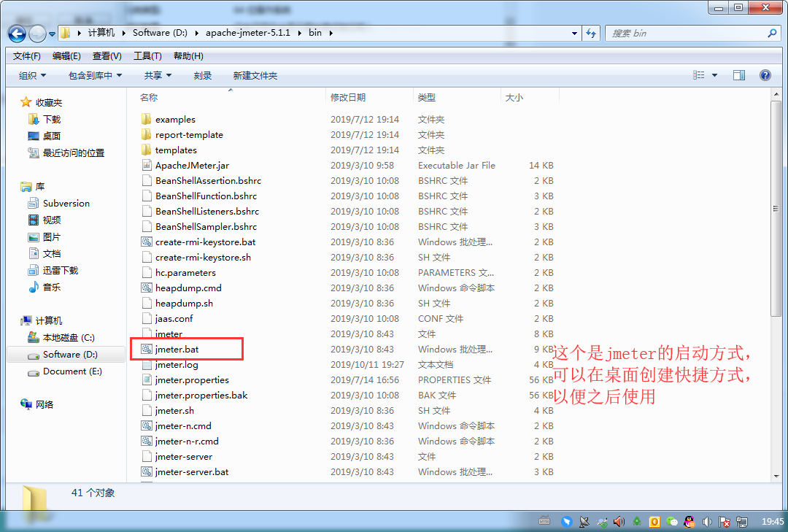Click the examples folder icon
Image resolution: width=788 pixels, height=532 pixels.
click(x=146, y=119)
